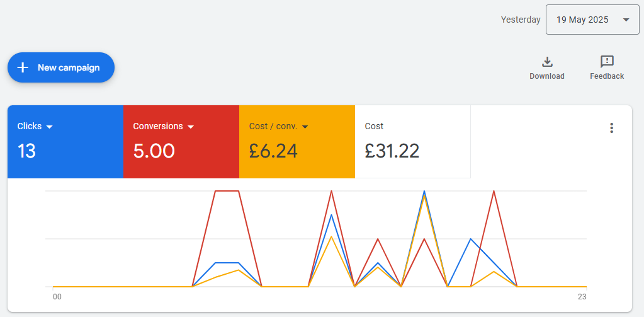Screen dimensions: 644x317
Task: Click the plus icon in New campaign
Action: point(23,67)
